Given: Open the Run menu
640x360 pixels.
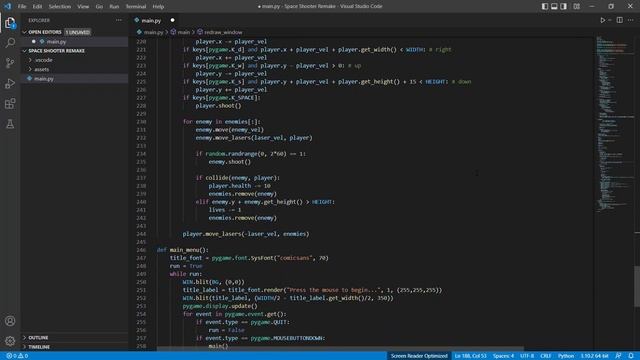Looking at the screenshot, I should (x=114, y=7).
